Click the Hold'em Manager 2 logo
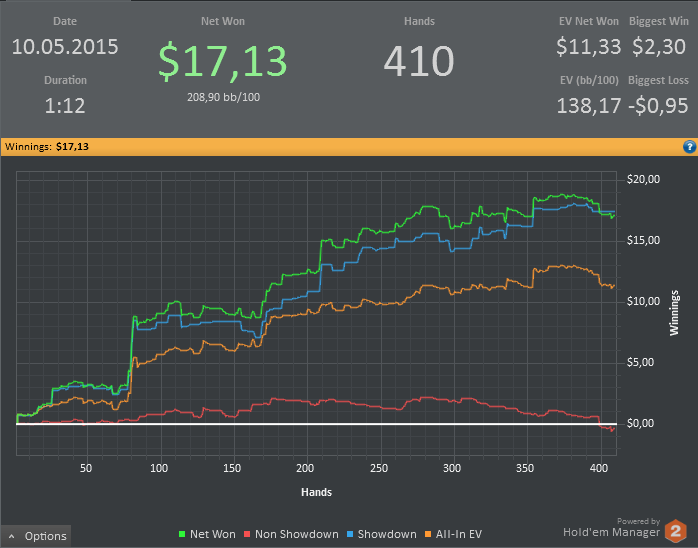 click(676, 531)
